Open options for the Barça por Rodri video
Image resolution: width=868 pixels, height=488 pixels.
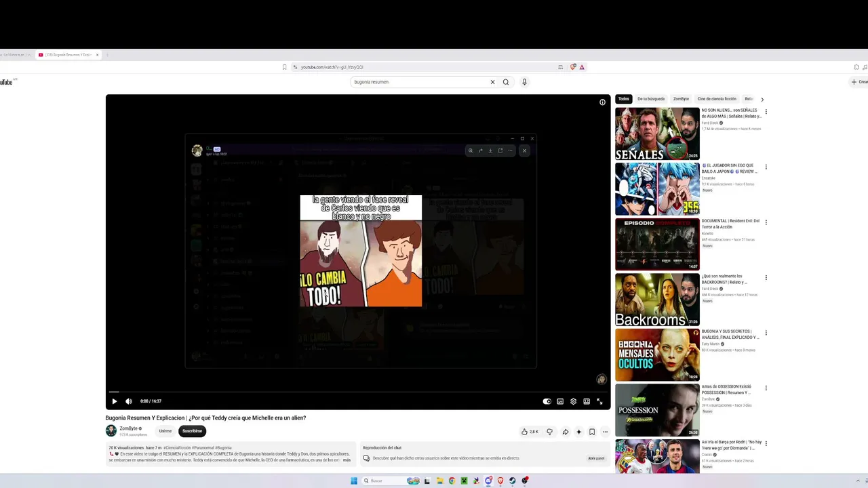coord(766,443)
